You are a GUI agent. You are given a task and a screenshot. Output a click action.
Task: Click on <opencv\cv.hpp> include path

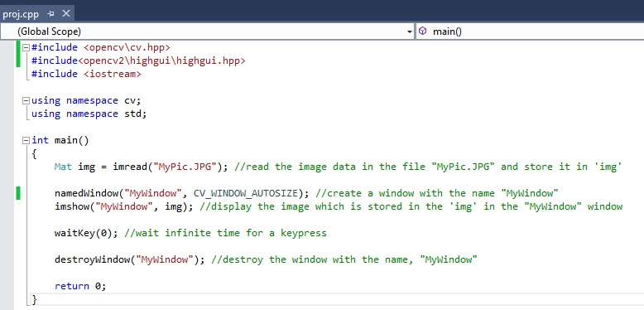click(x=127, y=48)
